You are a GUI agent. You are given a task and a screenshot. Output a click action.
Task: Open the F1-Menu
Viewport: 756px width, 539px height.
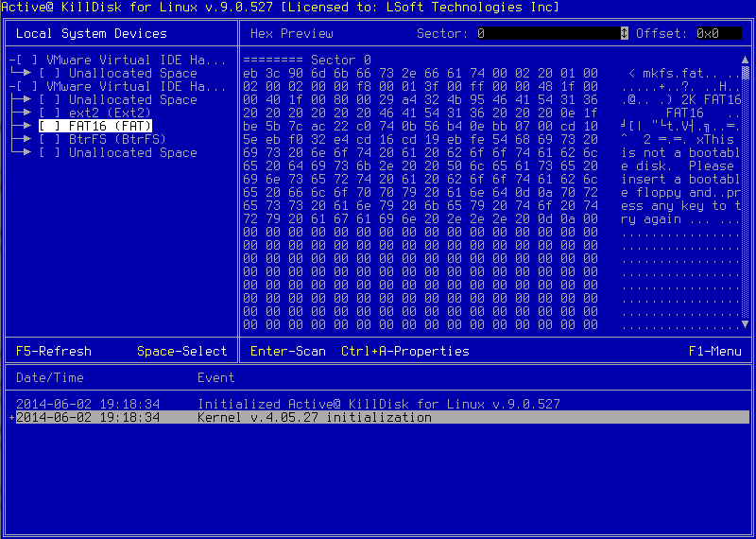coord(714,351)
